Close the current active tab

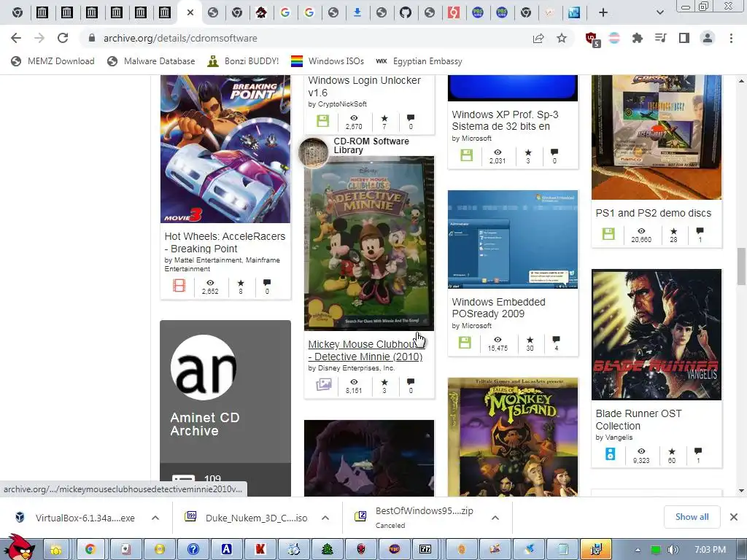tap(190, 13)
